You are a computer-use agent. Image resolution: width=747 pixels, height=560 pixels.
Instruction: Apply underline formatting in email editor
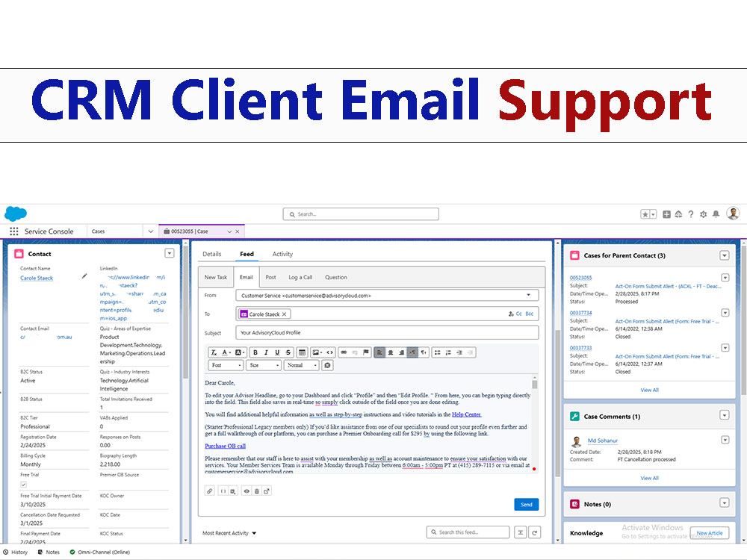[x=277, y=352]
